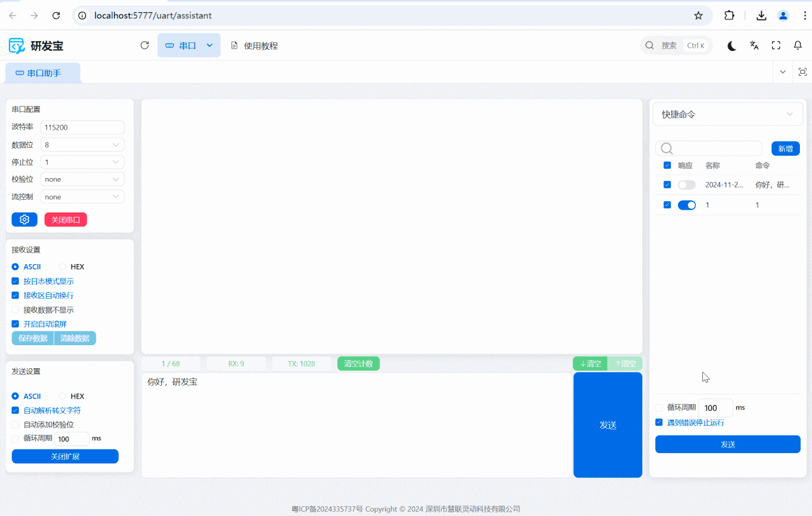Toggle dark mode moon icon
Viewport: 812px width, 516px height.
click(732, 45)
